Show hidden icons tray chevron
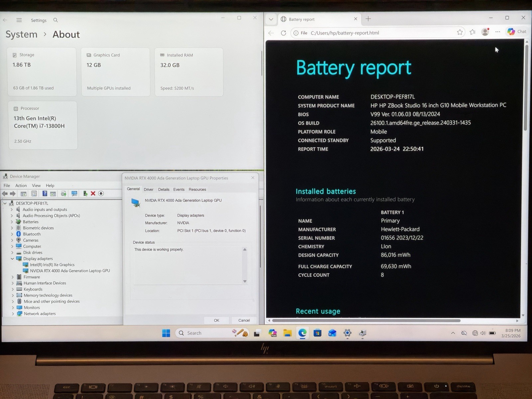Viewport: 532px width, 399px height. pos(453,333)
